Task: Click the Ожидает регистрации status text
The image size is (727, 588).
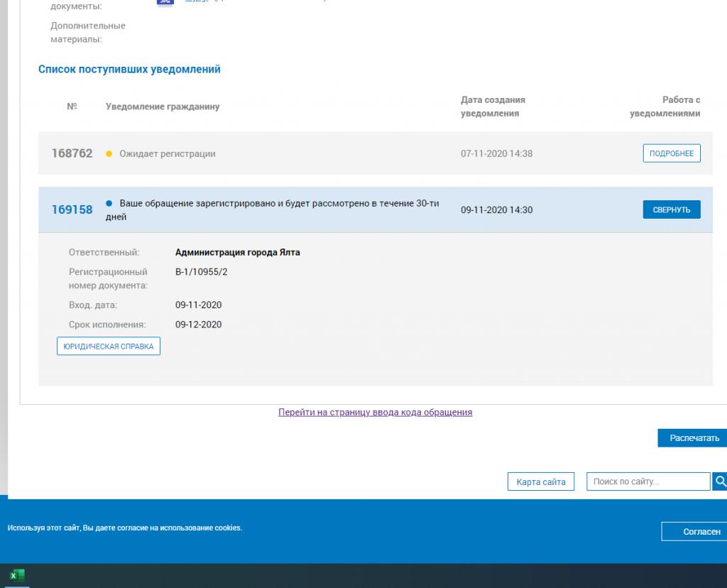Action: (167, 153)
